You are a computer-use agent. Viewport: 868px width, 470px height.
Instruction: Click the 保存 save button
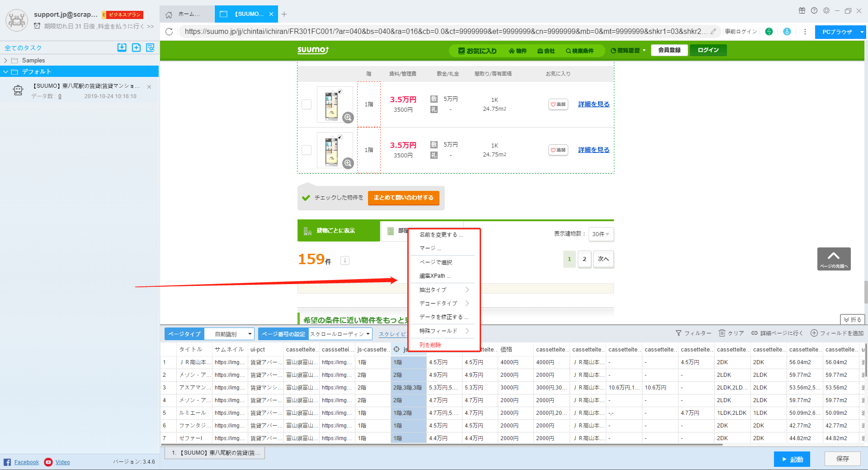click(x=842, y=459)
